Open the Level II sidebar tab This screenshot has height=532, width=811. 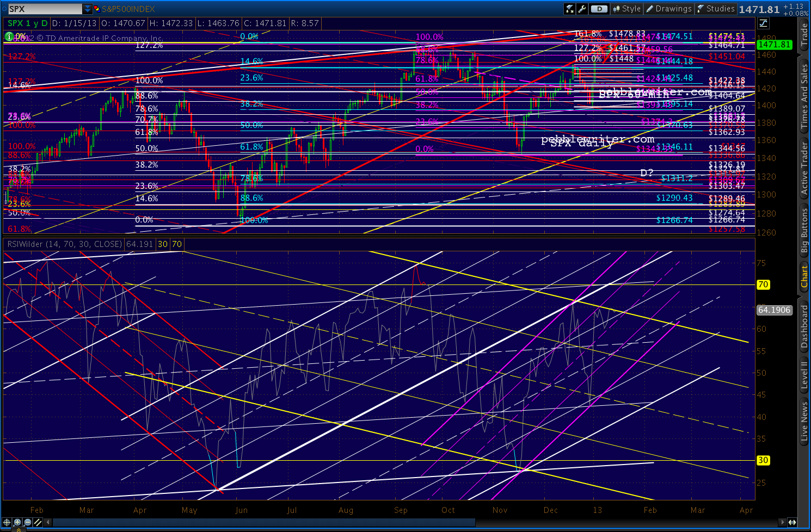(x=804, y=375)
